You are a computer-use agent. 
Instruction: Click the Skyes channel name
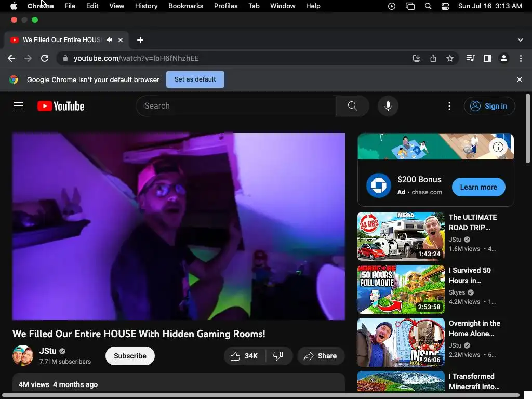click(x=457, y=292)
